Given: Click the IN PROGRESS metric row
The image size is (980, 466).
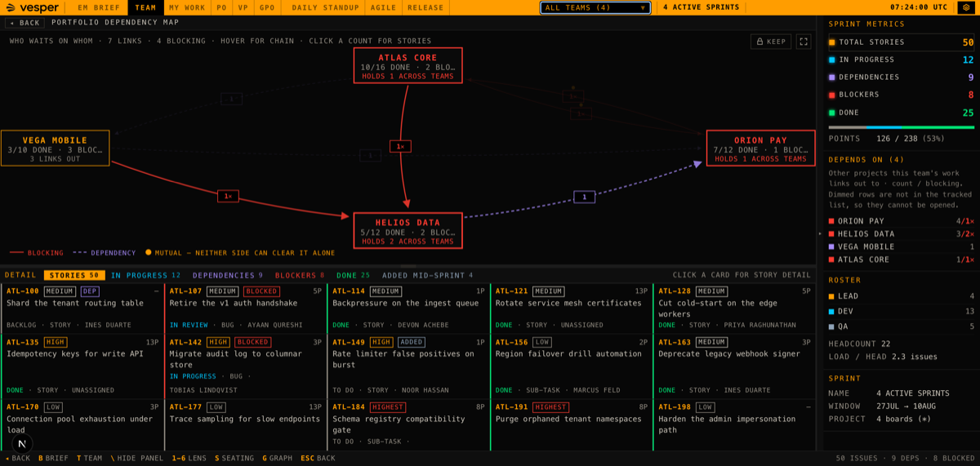Looking at the screenshot, I should (901, 60).
